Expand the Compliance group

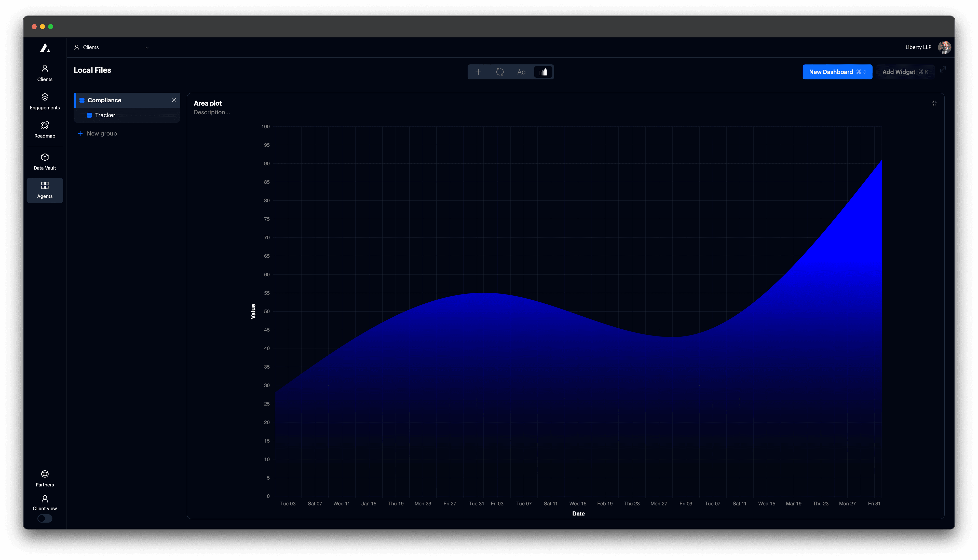pyautogui.click(x=82, y=100)
